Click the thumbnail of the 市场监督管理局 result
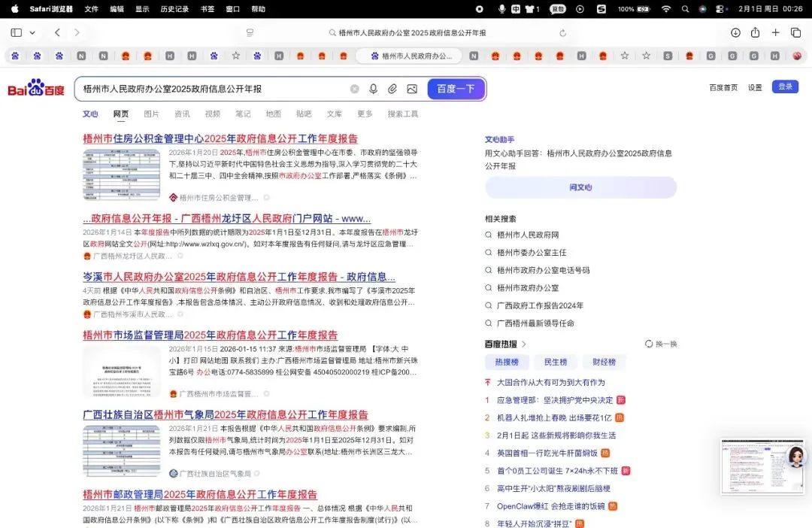This screenshot has width=812, height=528. pos(122,371)
